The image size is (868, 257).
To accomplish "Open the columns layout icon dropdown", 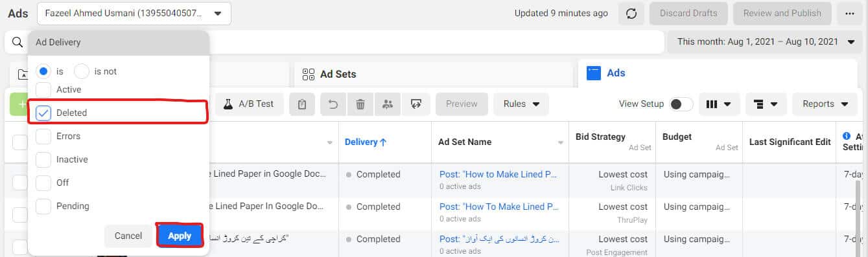I will (718, 104).
